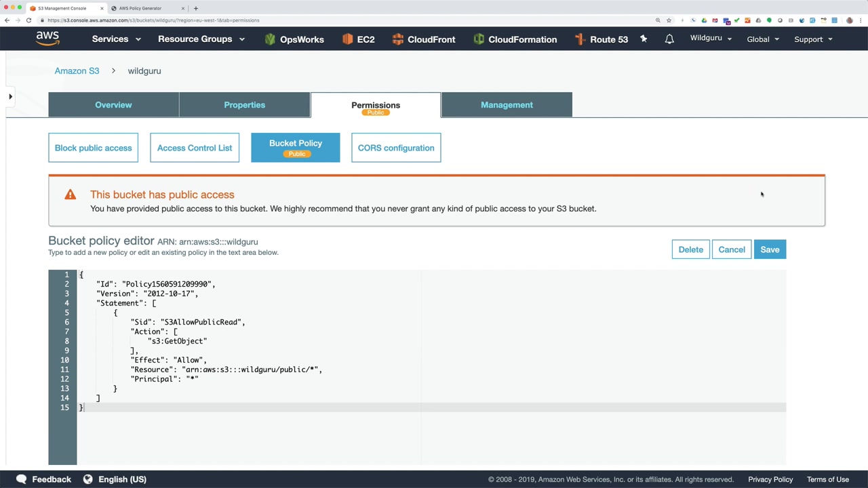Viewport: 868px width, 488px height.
Task: Open a new browser tab
Action: (196, 8)
